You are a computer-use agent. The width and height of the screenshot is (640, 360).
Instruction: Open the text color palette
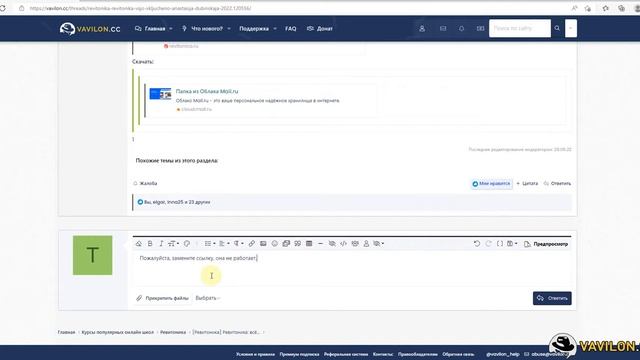click(187, 244)
